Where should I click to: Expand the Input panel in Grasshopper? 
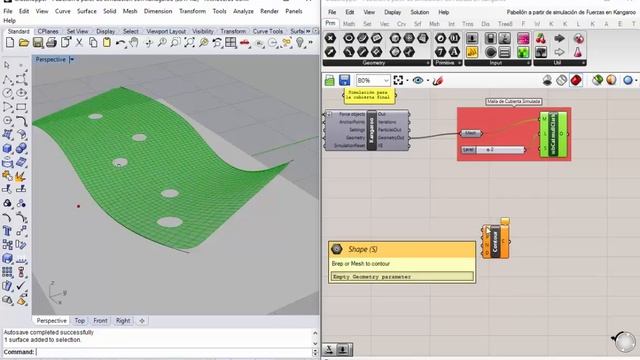pos(528,63)
